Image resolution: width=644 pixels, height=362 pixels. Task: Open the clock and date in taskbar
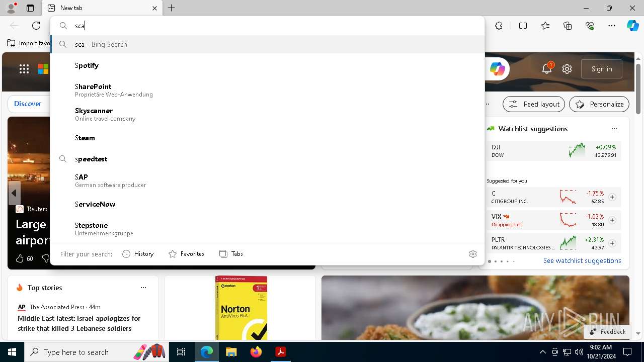(600, 352)
